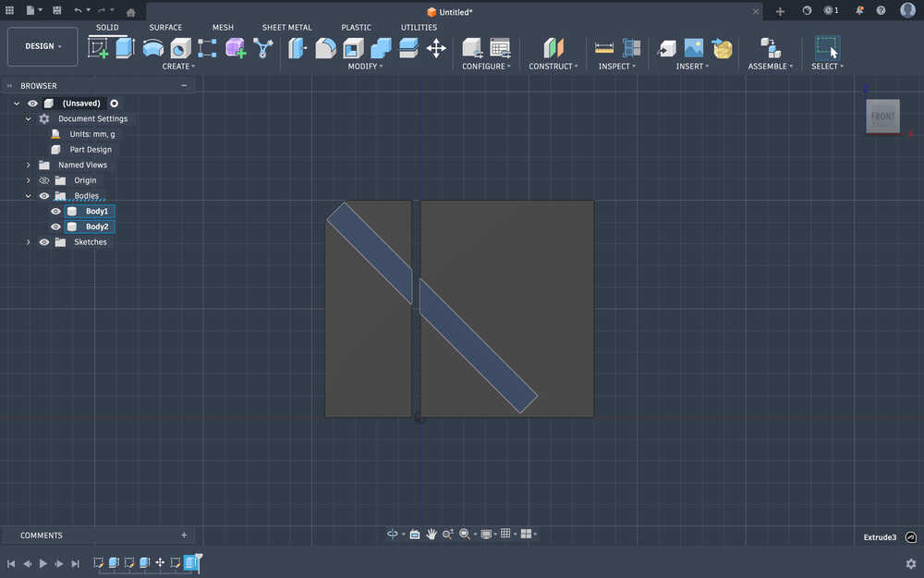Select the Extrude tool in Create
Image resolution: width=924 pixels, height=578 pixels.
(x=125, y=48)
